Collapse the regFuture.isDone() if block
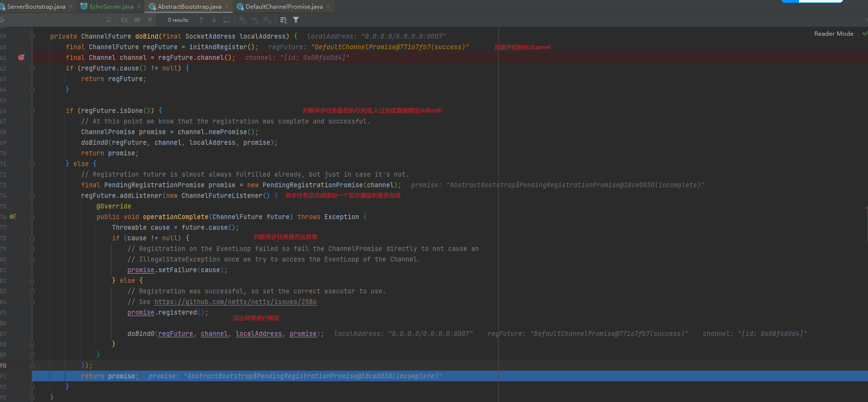 32,111
